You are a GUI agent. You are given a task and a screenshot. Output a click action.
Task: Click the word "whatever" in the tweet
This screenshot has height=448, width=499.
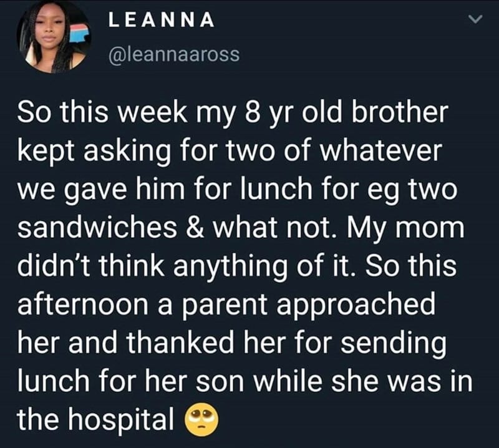(381, 150)
